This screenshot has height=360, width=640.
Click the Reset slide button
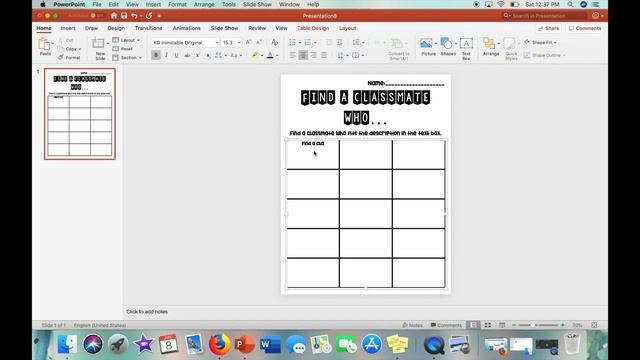click(123, 49)
